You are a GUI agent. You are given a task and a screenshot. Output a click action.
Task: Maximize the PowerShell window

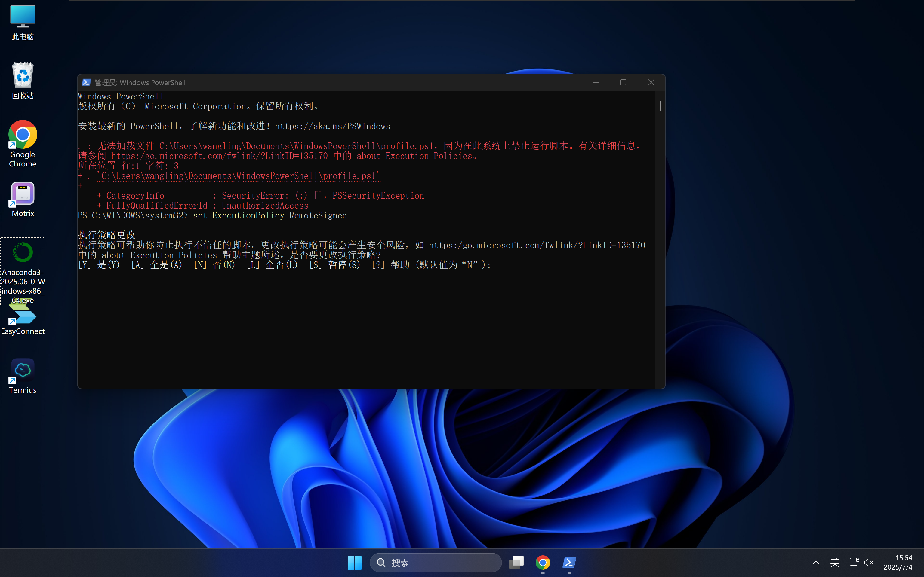[x=623, y=82]
